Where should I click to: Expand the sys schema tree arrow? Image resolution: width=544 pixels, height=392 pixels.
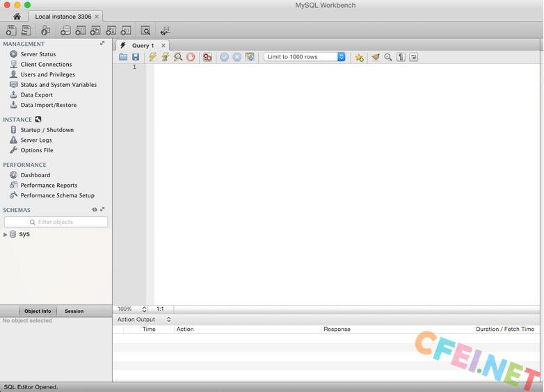[x=5, y=234]
